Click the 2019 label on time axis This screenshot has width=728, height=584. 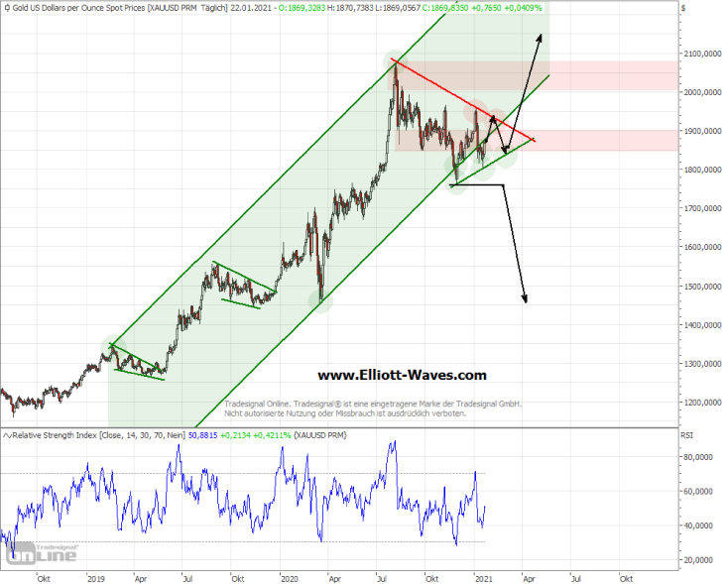[x=95, y=577]
